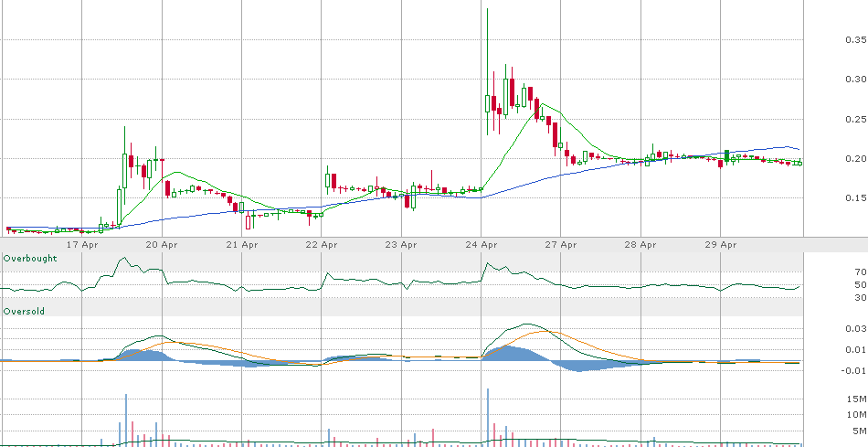
Task: Click the 27 Apr date label
Action: pyautogui.click(x=561, y=244)
